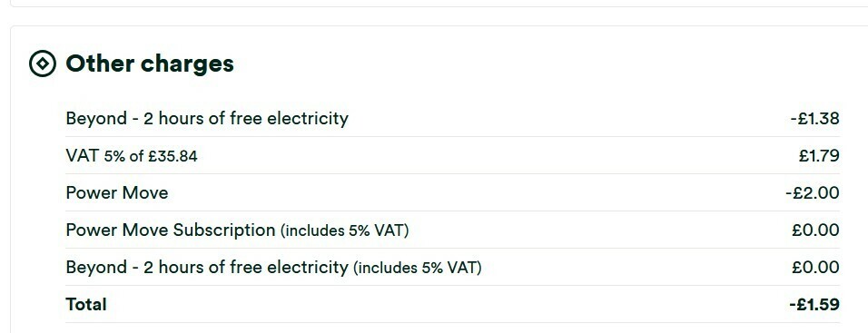Viewport: 868px width, 333px height.
Task: Click the Other charges diamond icon
Action: click(x=43, y=64)
